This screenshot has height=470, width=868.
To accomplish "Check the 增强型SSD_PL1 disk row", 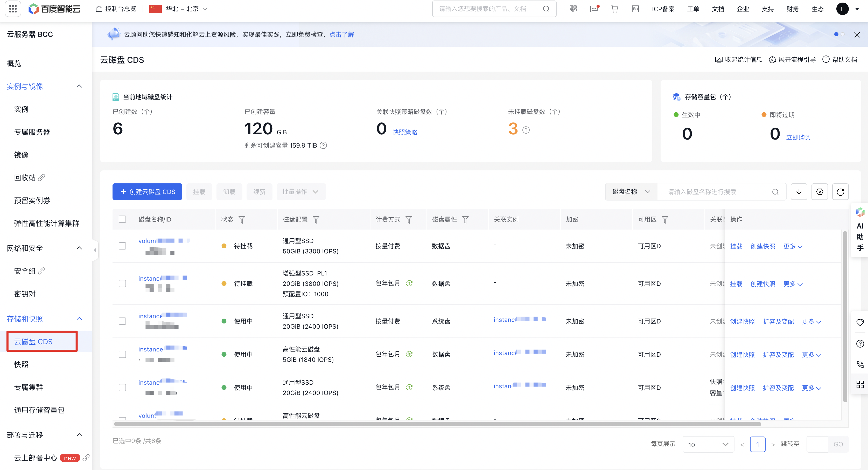I will 122,284.
